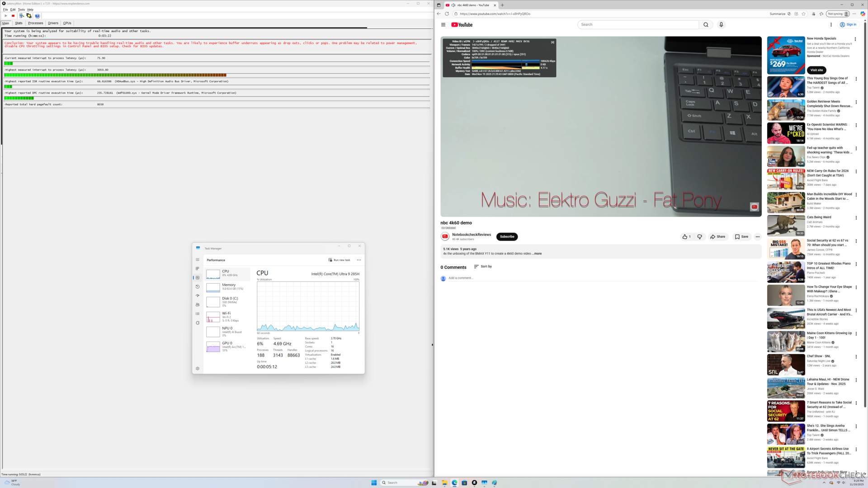Click Run new task in Task Manager
Screen dimensions: 868x488
pyautogui.click(x=339, y=260)
